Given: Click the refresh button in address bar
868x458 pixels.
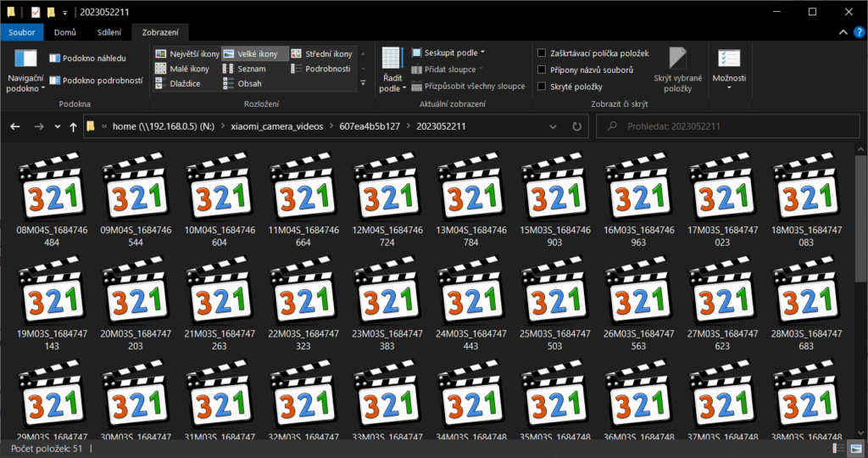Looking at the screenshot, I should (x=576, y=126).
